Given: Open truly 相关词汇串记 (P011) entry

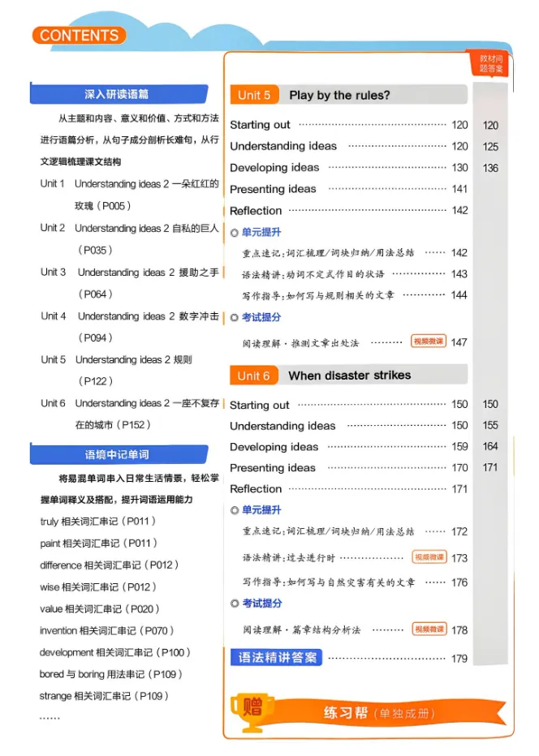Looking at the screenshot, I should (x=98, y=522).
